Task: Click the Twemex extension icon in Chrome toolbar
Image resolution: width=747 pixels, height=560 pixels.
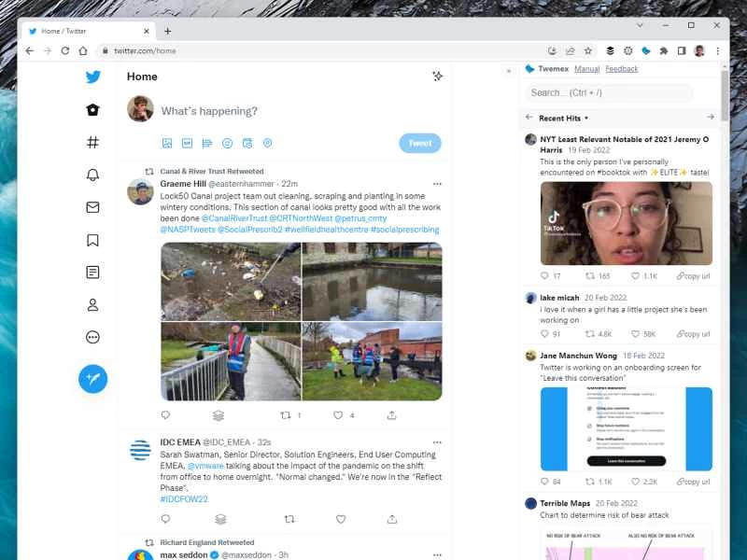Action: coord(645,50)
